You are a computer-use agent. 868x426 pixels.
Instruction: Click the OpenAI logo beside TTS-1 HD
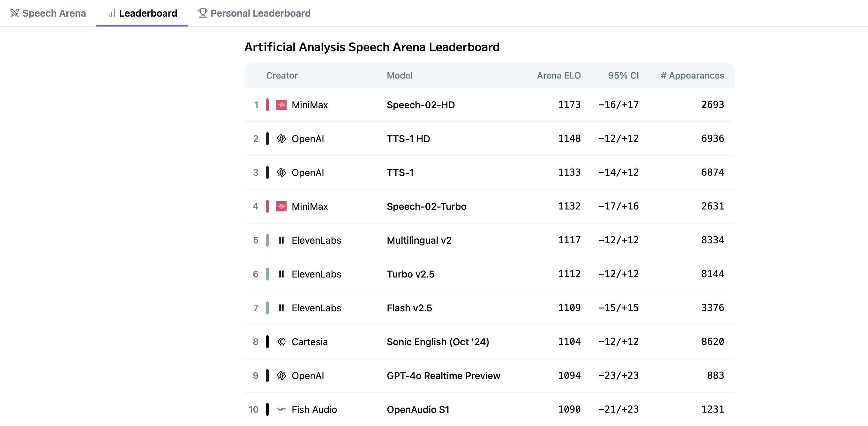281,139
